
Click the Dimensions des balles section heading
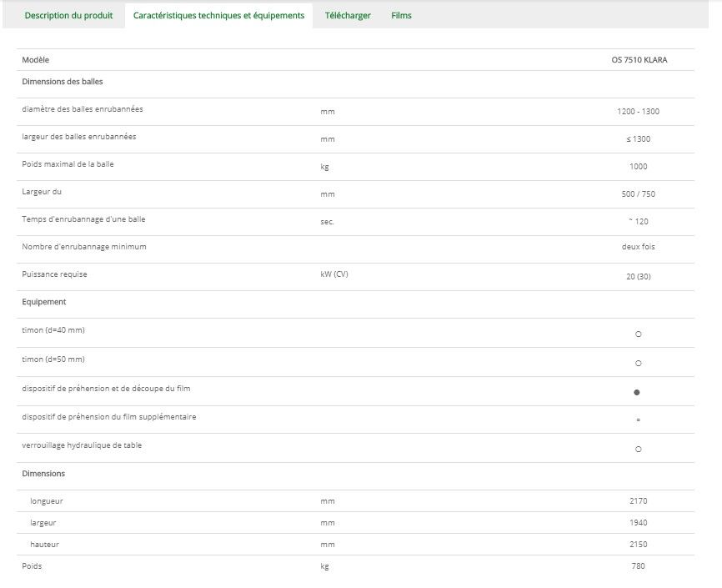pos(63,82)
